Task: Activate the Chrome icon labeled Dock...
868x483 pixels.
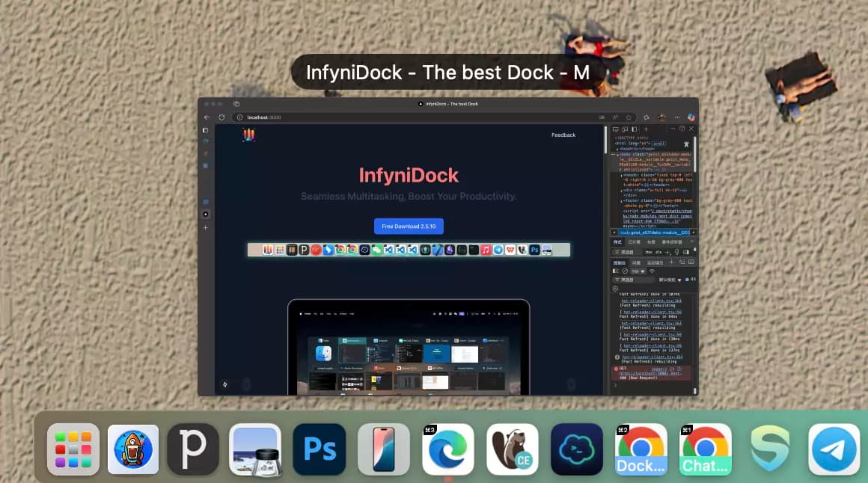Action: click(x=641, y=449)
